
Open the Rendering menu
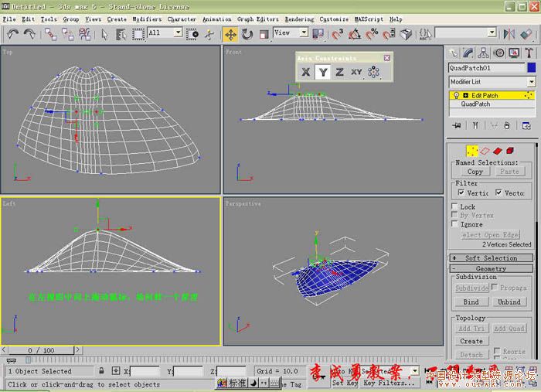tap(299, 19)
